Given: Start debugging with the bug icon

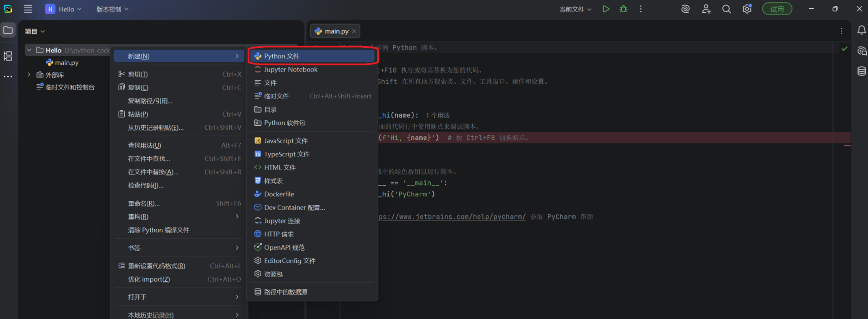Looking at the screenshot, I should pyautogui.click(x=624, y=9).
